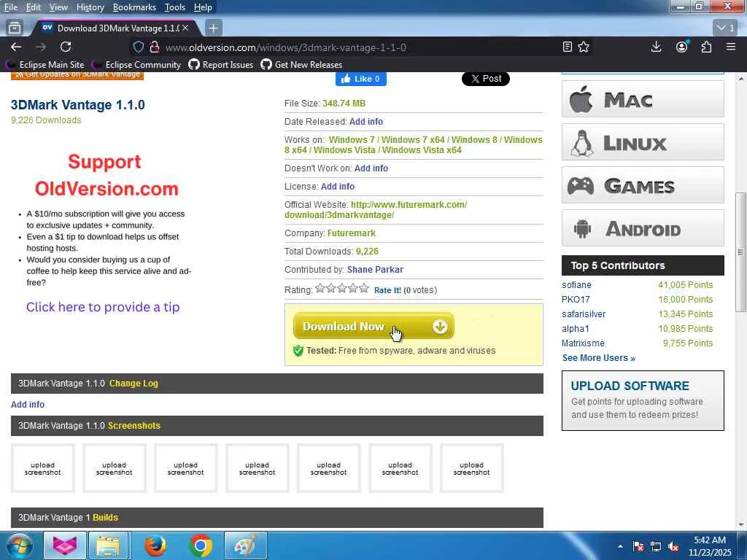Expand the list all tabs dropdown
747x560 pixels.
point(727,28)
